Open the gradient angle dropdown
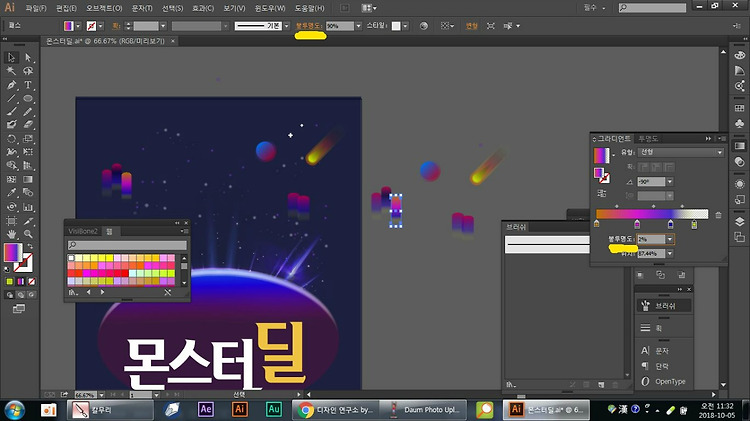The height and width of the screenshot is (421, 750). click(x=670, y=182)
